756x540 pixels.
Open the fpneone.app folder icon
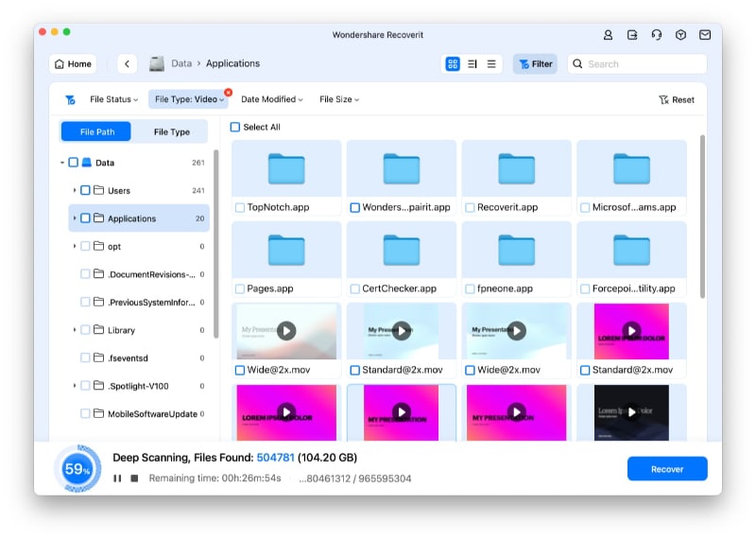point(516,250)
